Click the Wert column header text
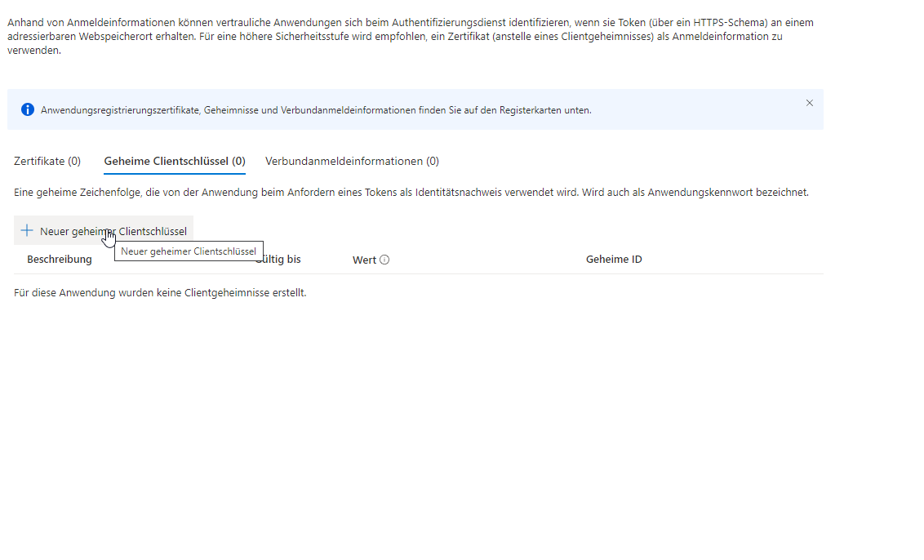The height and width of the screenshot is (560, 924). (364, 260)
